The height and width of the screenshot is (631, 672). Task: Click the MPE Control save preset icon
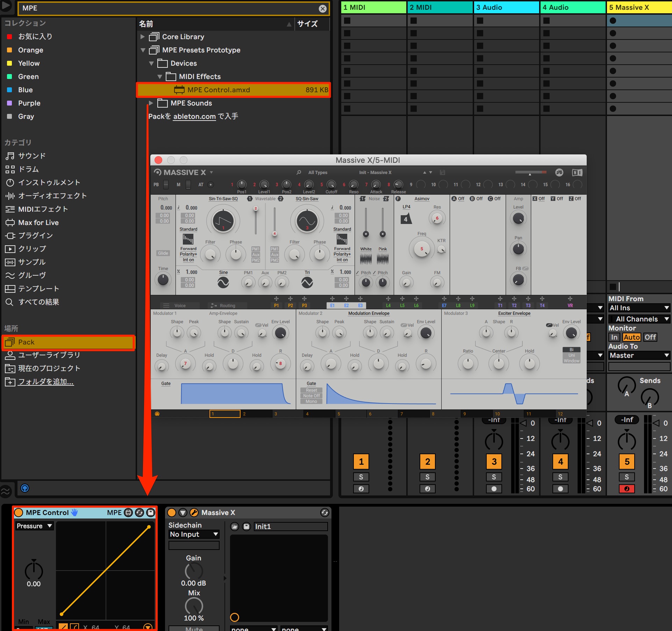click(x=151, y=513)
